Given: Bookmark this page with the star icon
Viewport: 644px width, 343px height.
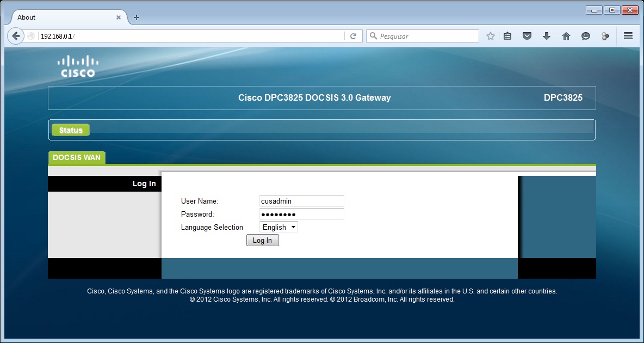Looking at the screenshot, I should tap(490, 36).
